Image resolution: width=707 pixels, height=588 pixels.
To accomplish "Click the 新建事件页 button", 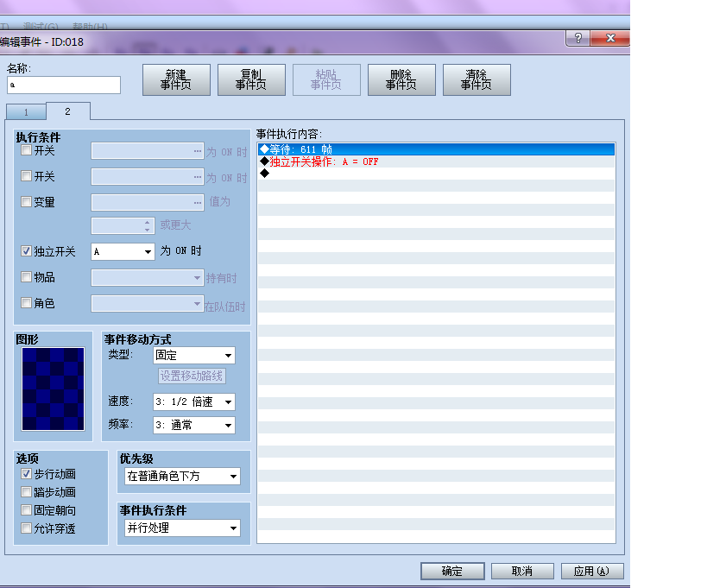I will tap(176, 79).
